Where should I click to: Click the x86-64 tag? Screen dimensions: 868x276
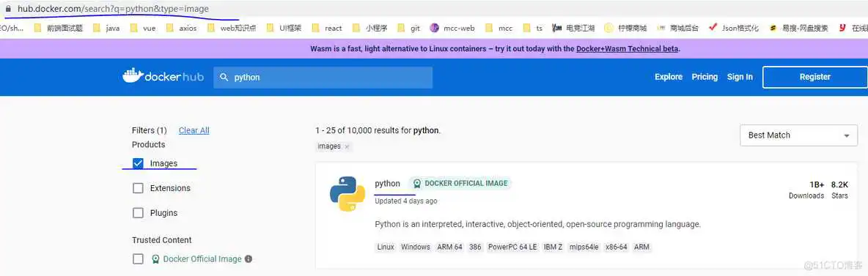click(616, 247)
